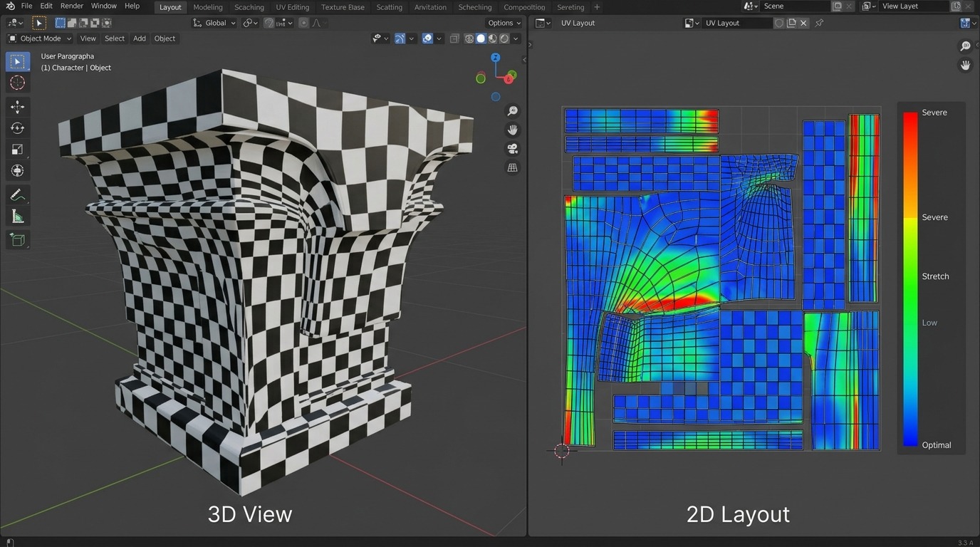Toggle X-ray mode in viewport header
Image resolution: width=980 pixels, height=547 pixels.
click(454, 38)
